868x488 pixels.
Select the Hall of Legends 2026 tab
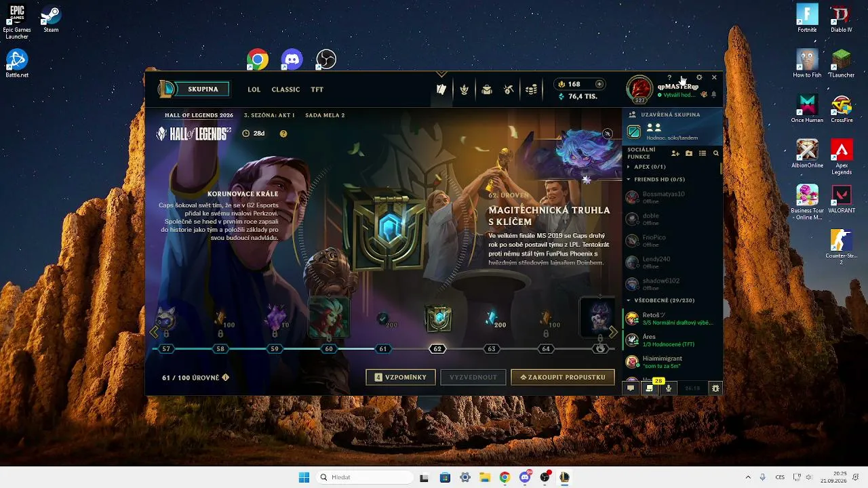(199, 115)
